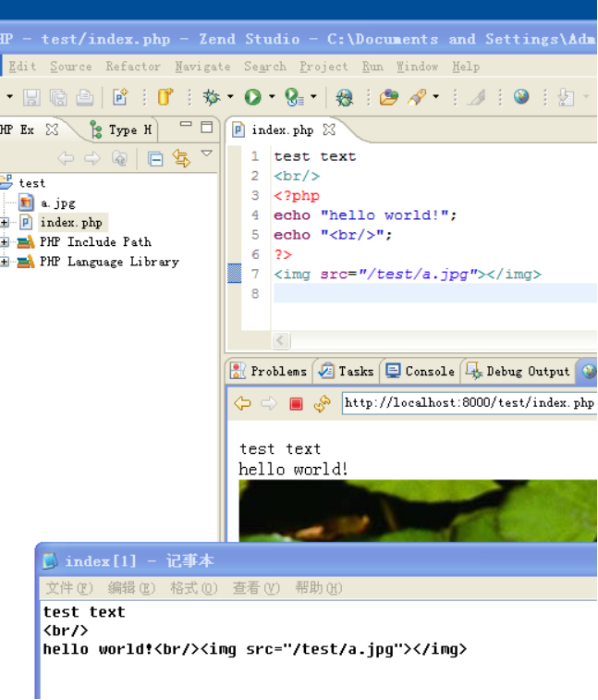Expand the PHP Include Path node
The width and height of the screenshot is (598, 700).
pyautogui.click(x=5, y=242)
